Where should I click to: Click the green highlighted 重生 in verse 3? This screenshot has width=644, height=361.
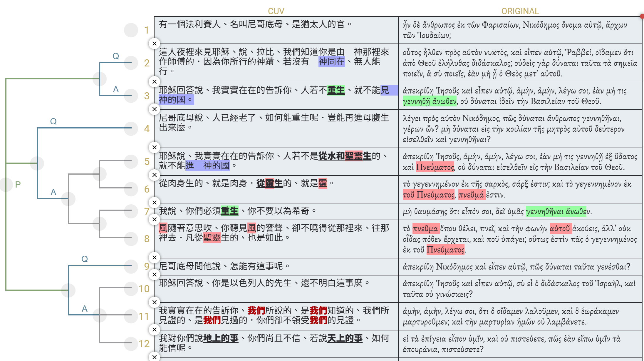pos(336,90)
